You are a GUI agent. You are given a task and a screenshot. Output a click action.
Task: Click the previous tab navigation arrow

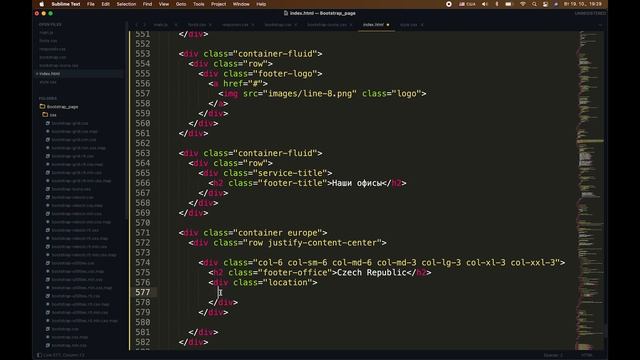(x=137, y=25)
